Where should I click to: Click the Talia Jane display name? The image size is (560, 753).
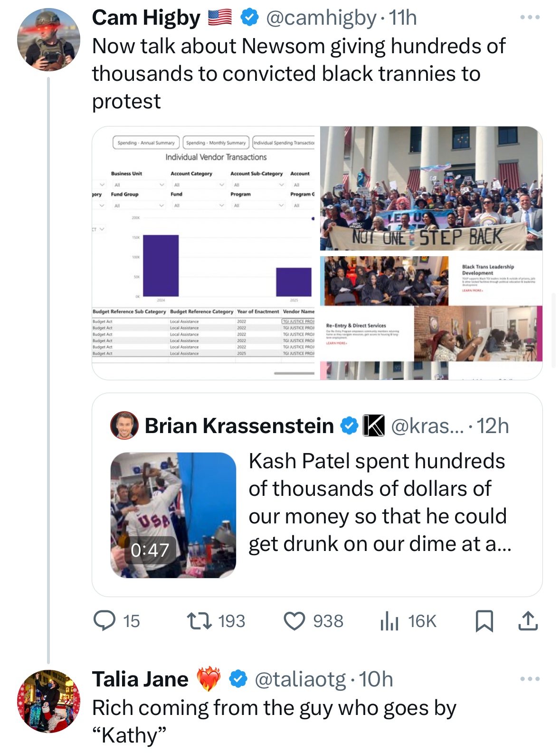(140, 679)
